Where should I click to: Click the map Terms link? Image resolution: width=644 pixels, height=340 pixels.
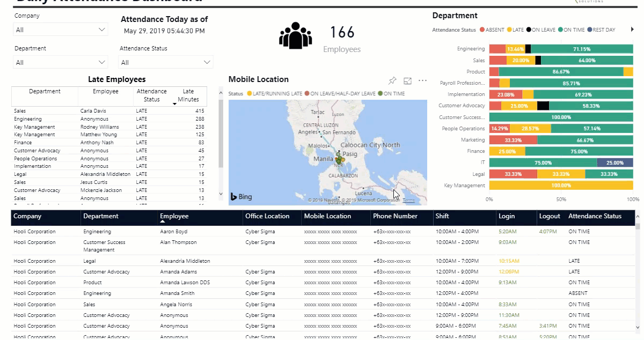point(408,200)
